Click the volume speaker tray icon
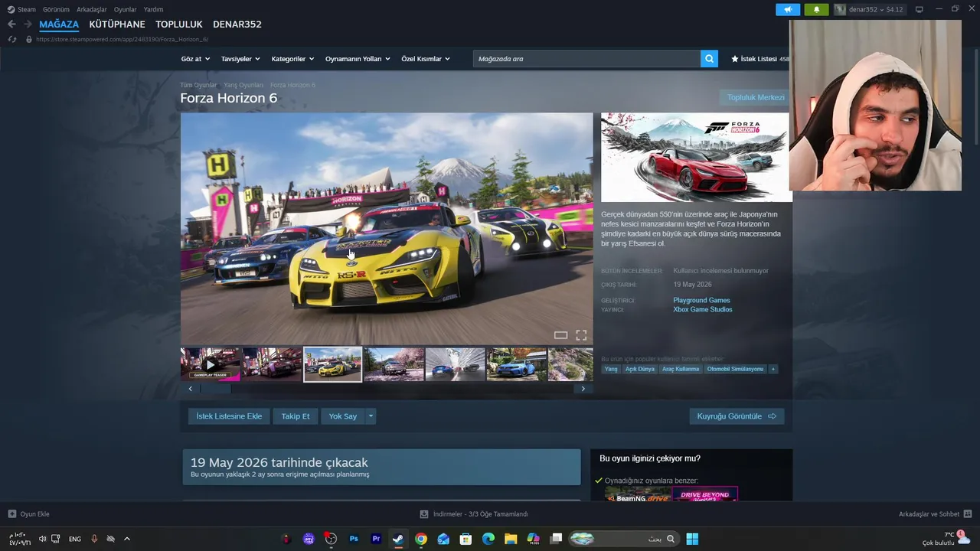980x551 pixels. click(x=43, y=539)
